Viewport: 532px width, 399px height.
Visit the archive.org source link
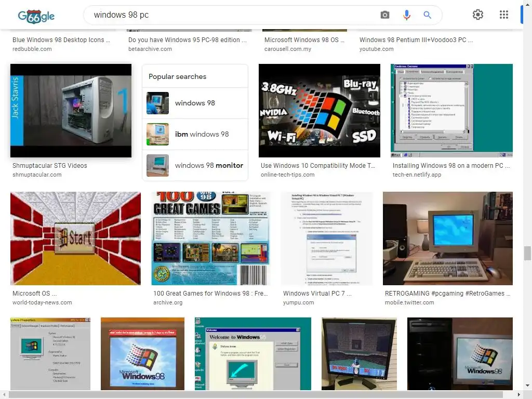[168, 303]
